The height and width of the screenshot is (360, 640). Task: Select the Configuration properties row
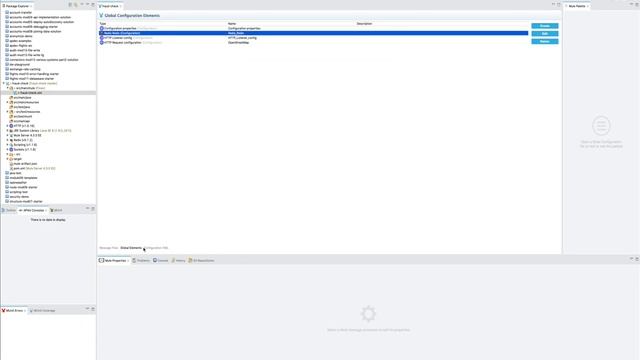(x=313, y=28)
